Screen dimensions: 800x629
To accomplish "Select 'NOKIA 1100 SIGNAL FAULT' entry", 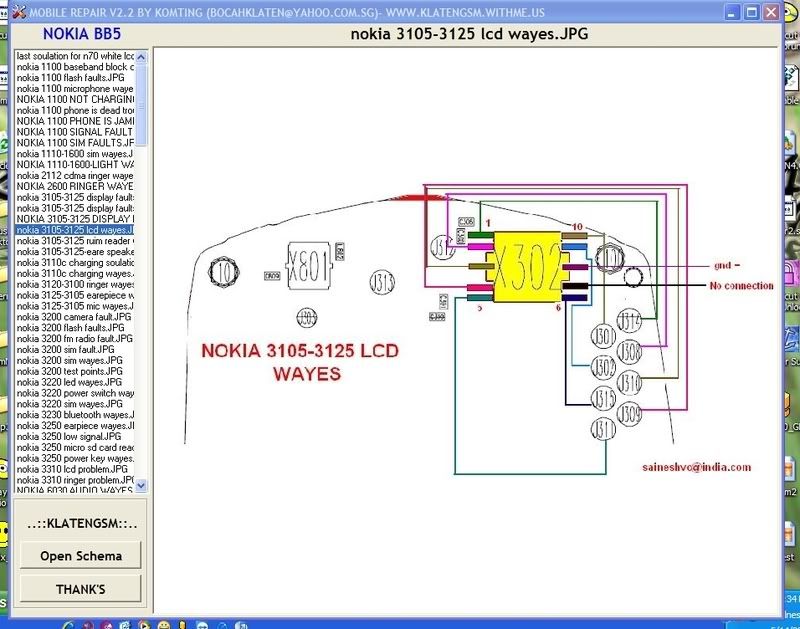I will click(x=75, y=132).
